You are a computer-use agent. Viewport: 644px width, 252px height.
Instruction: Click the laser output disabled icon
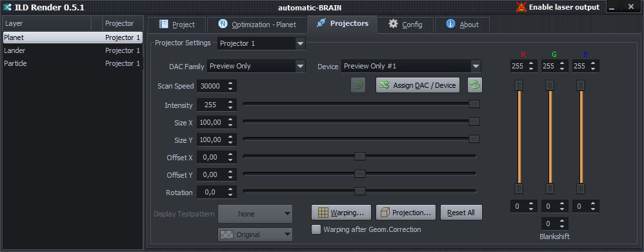(x=521, y=7)
